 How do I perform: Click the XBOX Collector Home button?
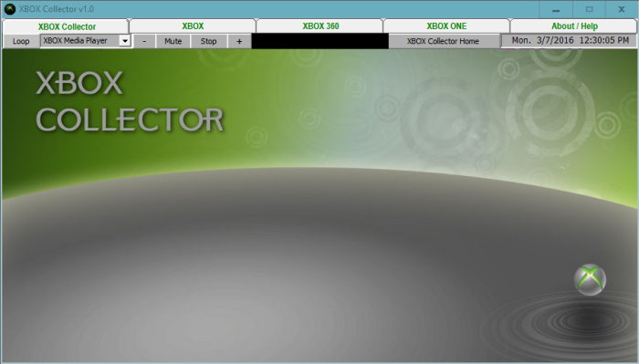tap(443, 41)
